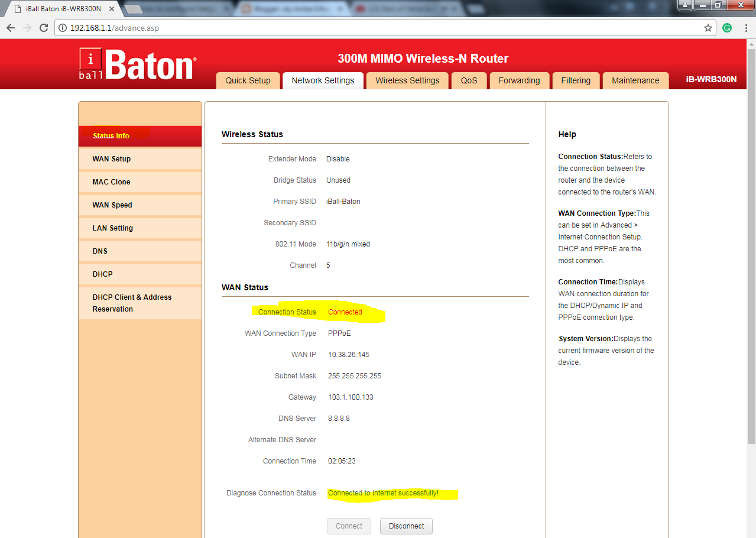756x538 pixels.
Task: Select LAN Setting from the sidebar
Action: (x=112, y=228)
